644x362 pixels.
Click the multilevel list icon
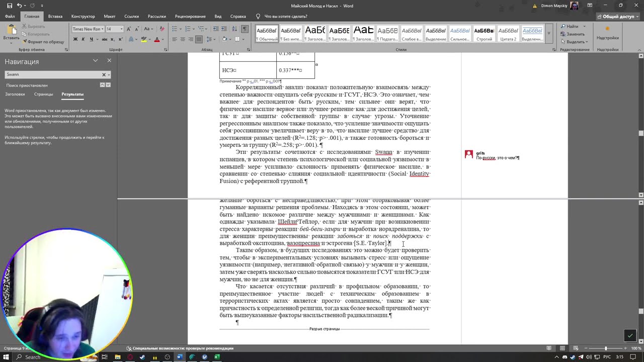pyautogui.click(x=200, y=29)
